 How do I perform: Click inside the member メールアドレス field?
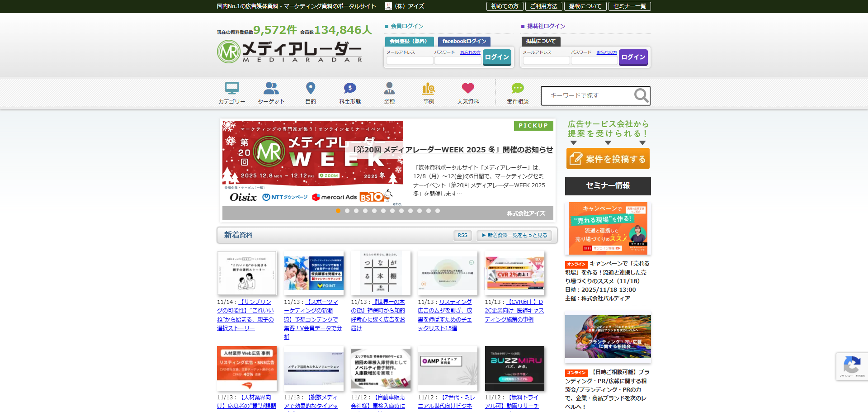[409, 60]
